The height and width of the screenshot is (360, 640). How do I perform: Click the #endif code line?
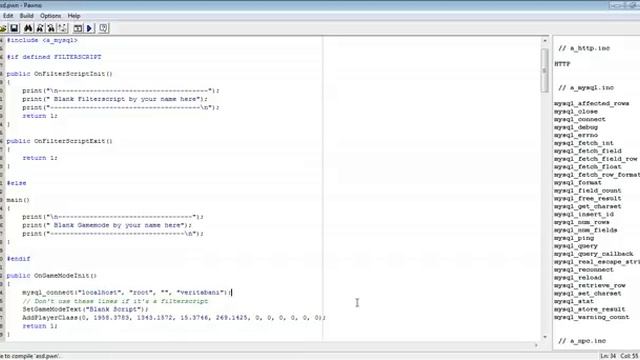point(18,259)
